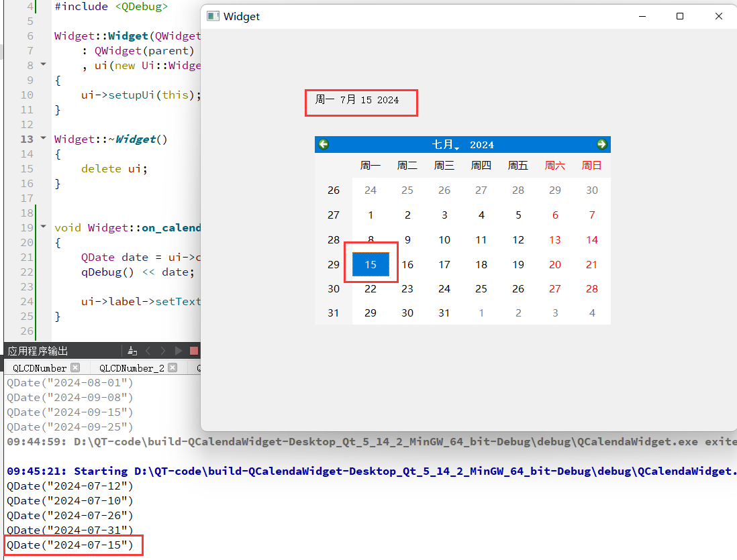This screenshot has height=560, width=737.
Task: Fold the destructor at line 13
Action: (43, 138)
